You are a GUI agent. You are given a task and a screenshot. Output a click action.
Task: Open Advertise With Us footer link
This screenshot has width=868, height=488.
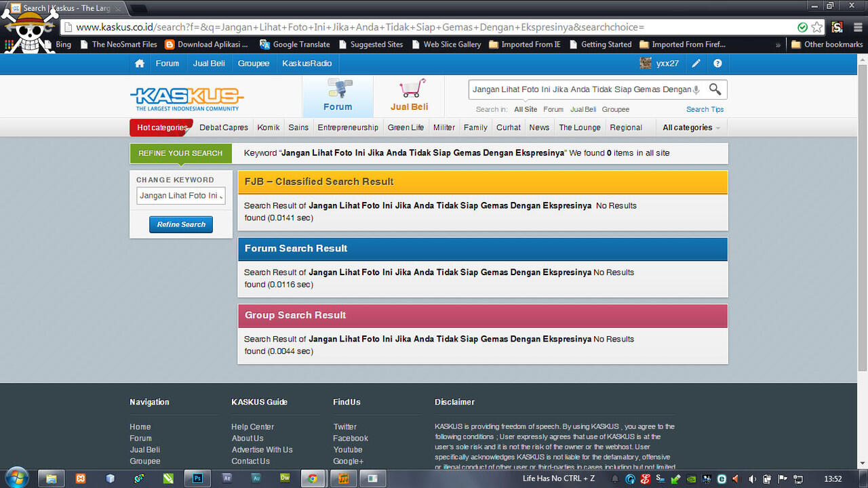[262, 450]
